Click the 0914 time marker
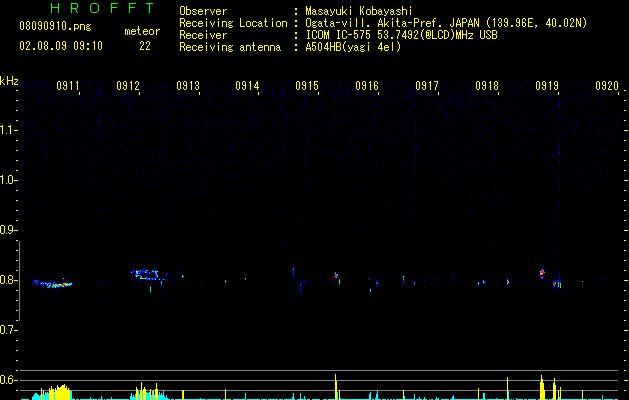Image resolution: width=629 pixels, height=400 pixels. point(247,86)
